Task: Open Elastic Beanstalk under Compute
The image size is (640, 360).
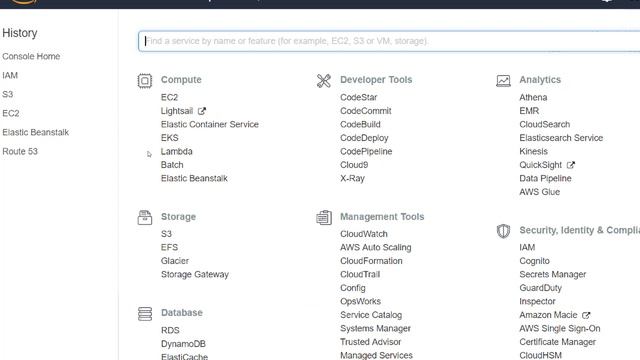Action: pos(194,178)
